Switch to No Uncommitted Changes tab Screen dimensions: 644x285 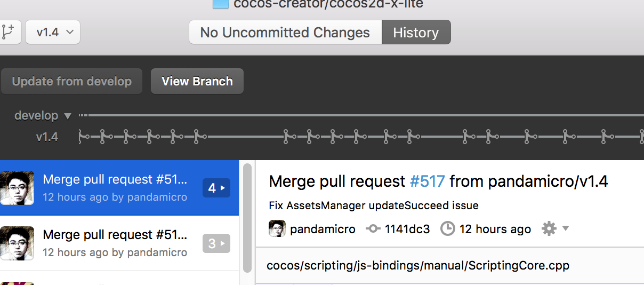click(285, 32)
